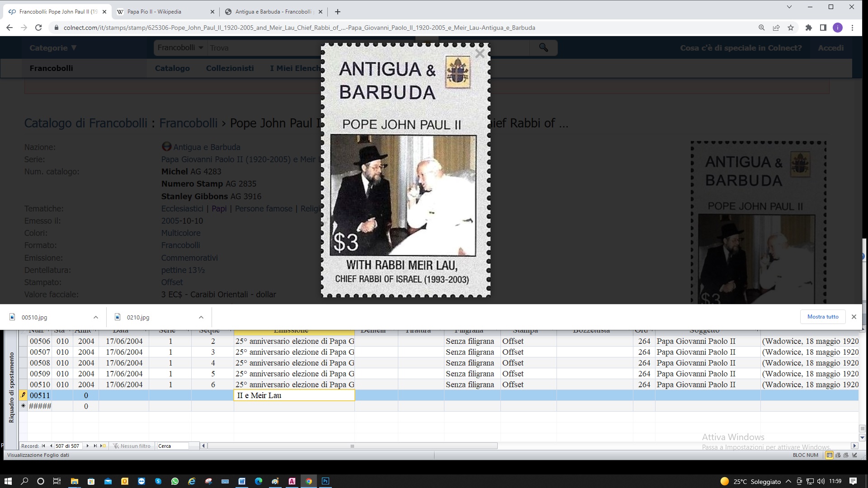Open the Accedi login link
The image size is (868, 488).
pyautogui.click(x=830, y=48)
